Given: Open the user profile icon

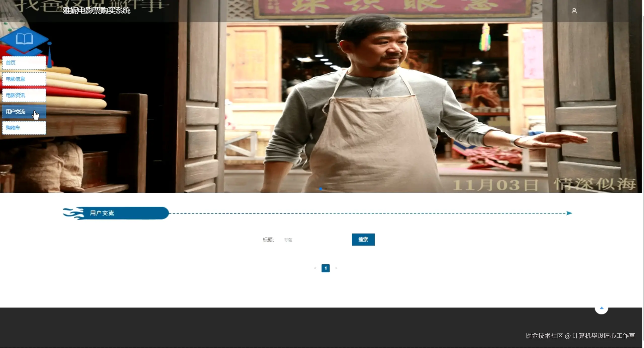Looking at the screenshot, I should pyautogui.click(x=574, y=11).
